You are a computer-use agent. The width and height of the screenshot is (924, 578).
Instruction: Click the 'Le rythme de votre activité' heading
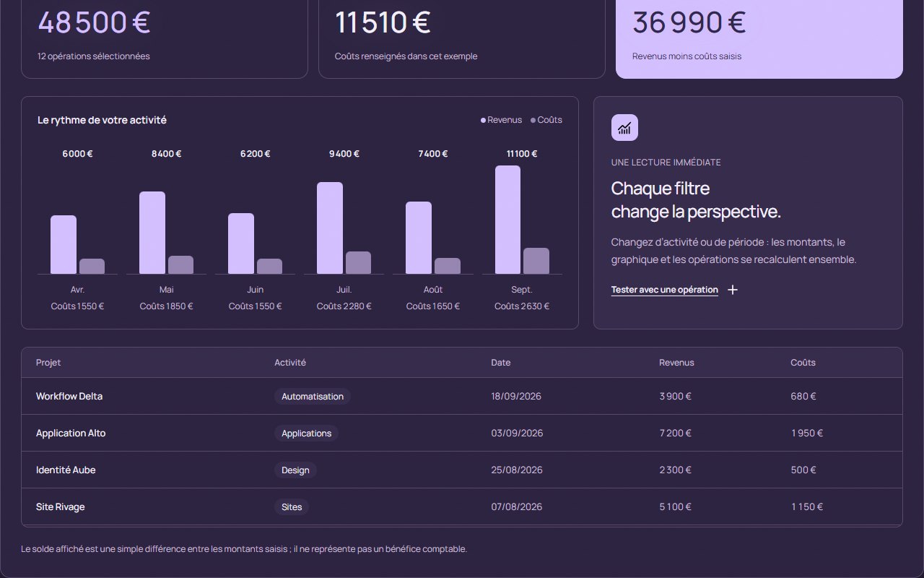point(102,120)
